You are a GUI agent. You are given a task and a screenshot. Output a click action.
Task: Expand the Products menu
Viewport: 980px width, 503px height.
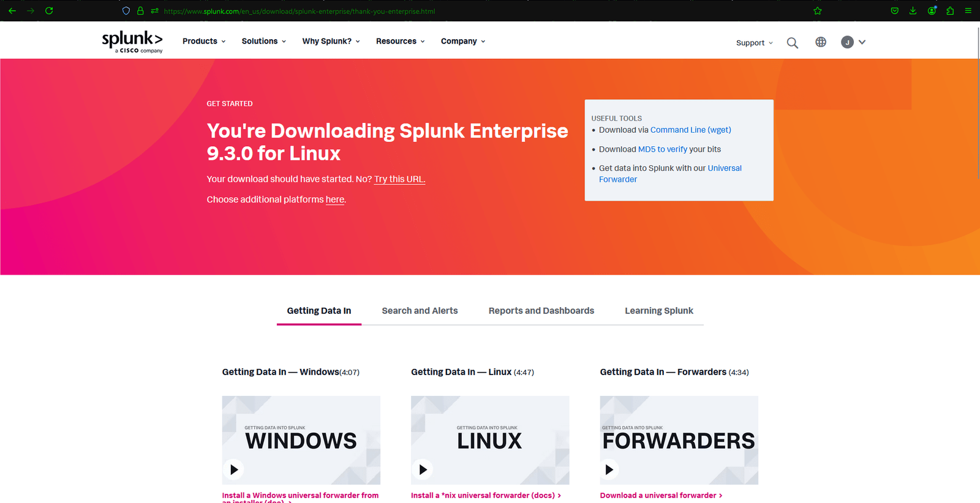coord(204,41)
